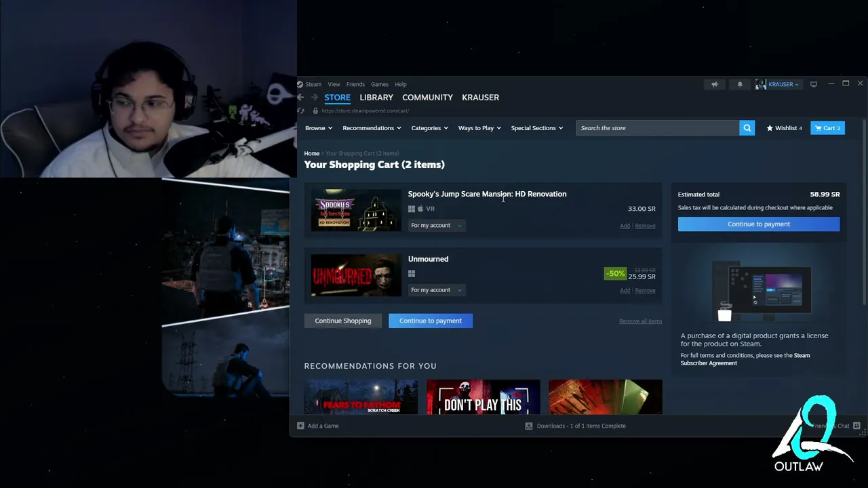868x488 pixels.
Task: Open the KRAUSER profile tab
Action: (480, 98)
